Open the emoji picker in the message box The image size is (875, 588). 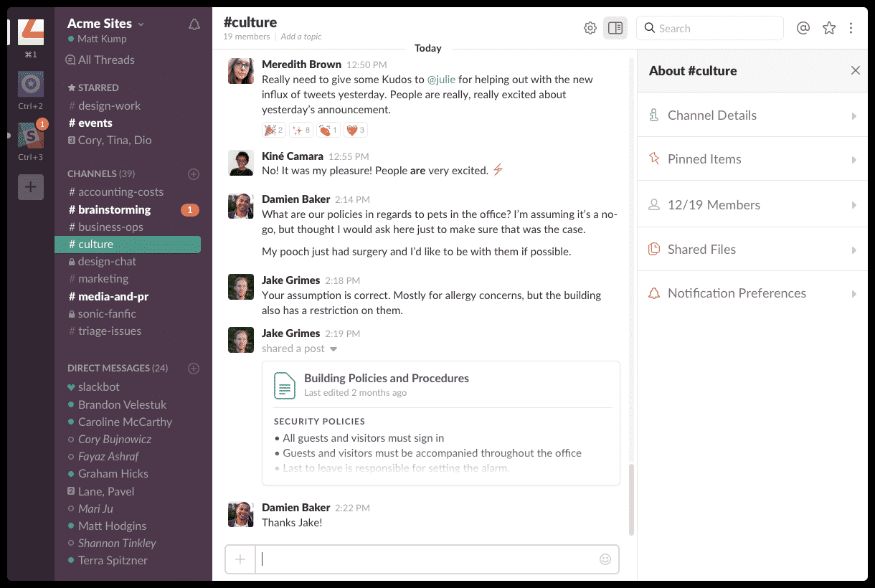tap(605, 559)
